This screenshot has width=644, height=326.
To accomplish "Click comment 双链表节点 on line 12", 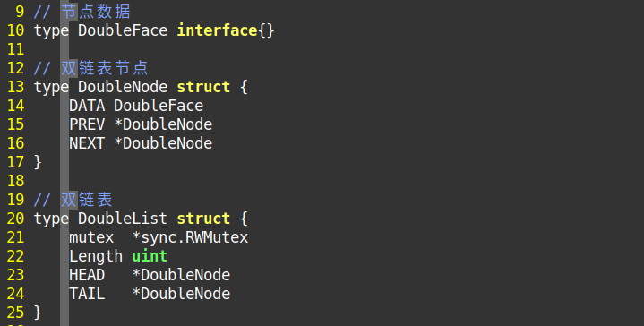I will (105, 68).
